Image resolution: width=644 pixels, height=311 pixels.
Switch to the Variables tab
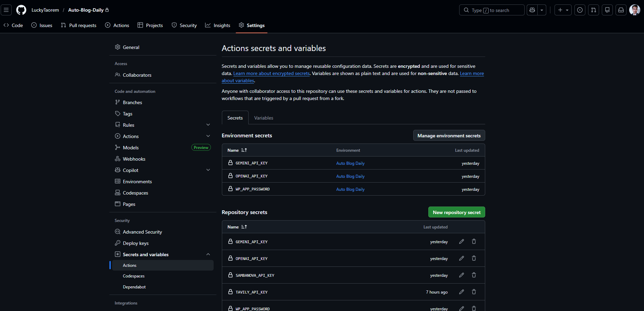pyautogui.click(x=263, y=117)
